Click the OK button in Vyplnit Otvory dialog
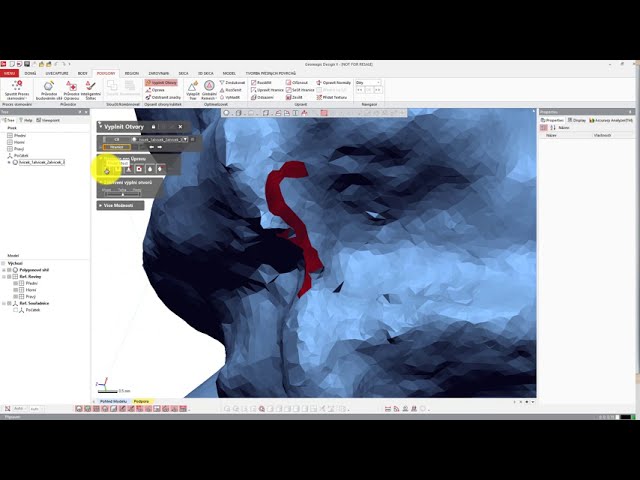The image size is (640, 480). coord(116,139)
